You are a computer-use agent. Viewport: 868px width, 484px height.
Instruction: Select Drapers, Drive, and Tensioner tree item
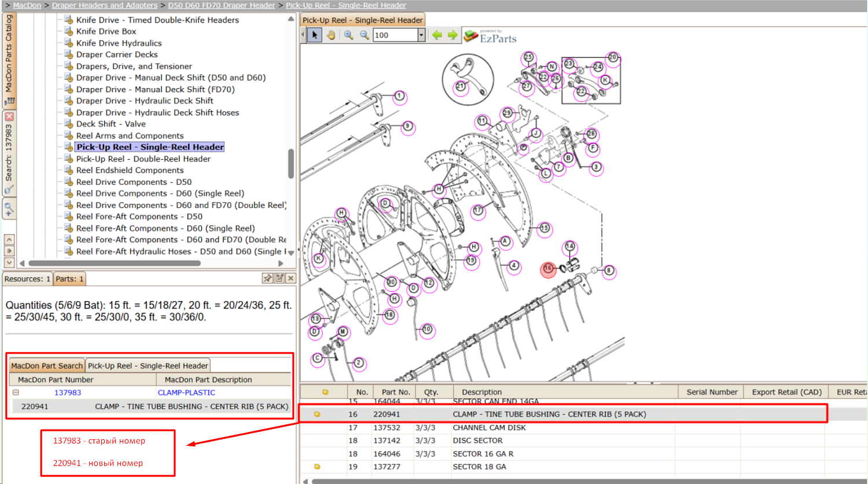[134, 66]
